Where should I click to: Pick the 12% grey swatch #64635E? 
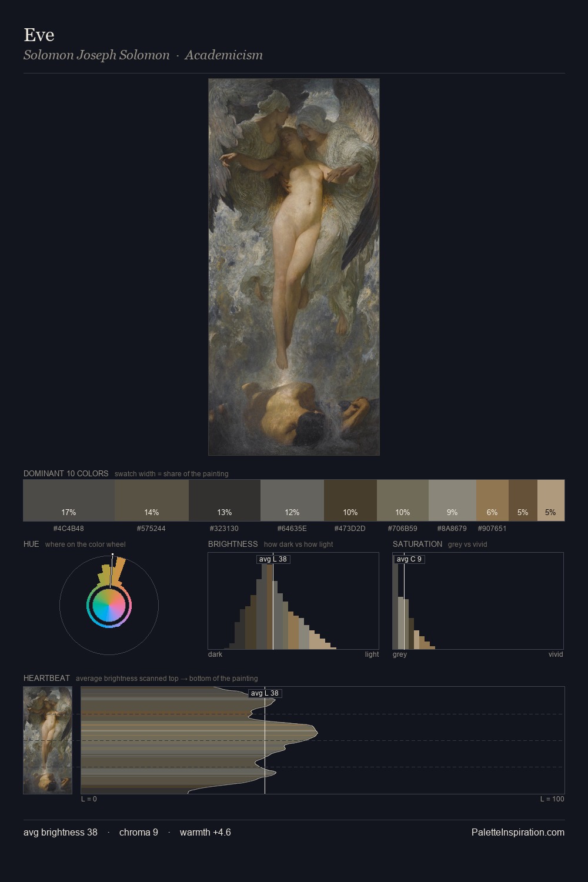pos(292,500)
